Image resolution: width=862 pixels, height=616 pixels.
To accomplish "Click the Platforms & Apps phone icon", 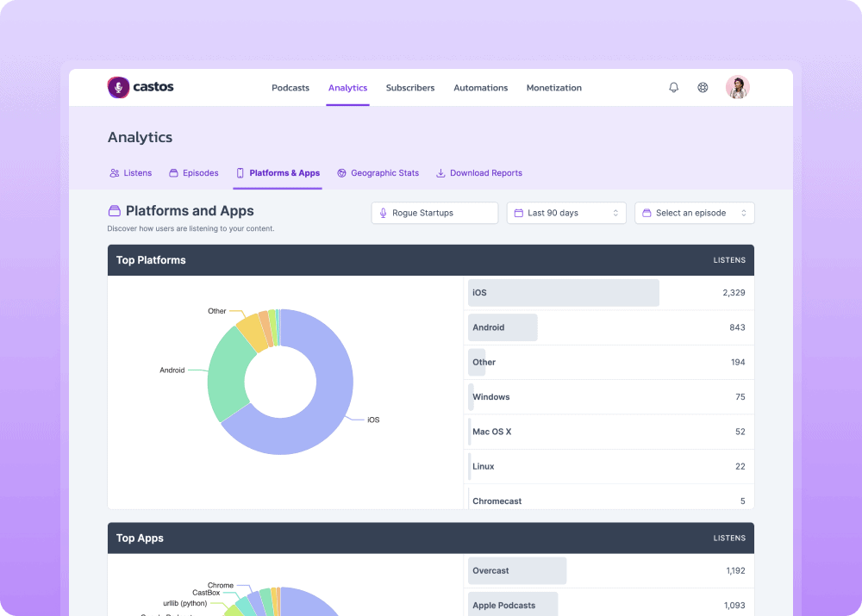I will point(240,173).
